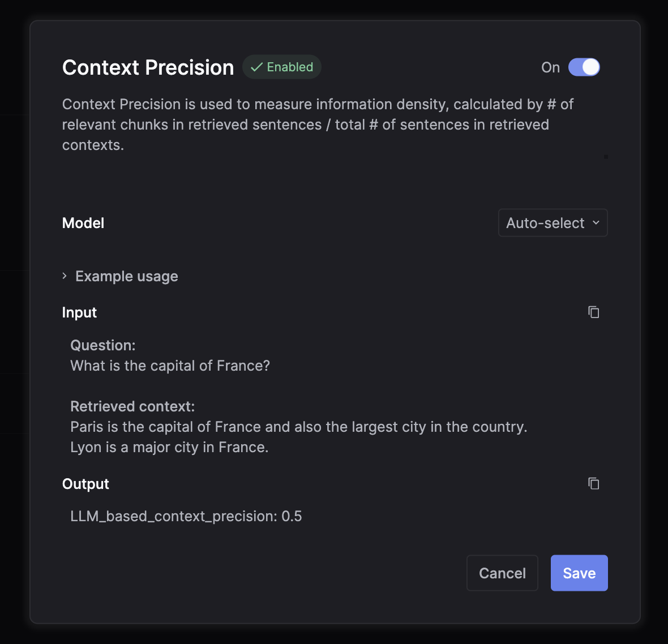Viewport: 668px width, 644px height.
Task: Click the Model label
Action: pos(83,223)
